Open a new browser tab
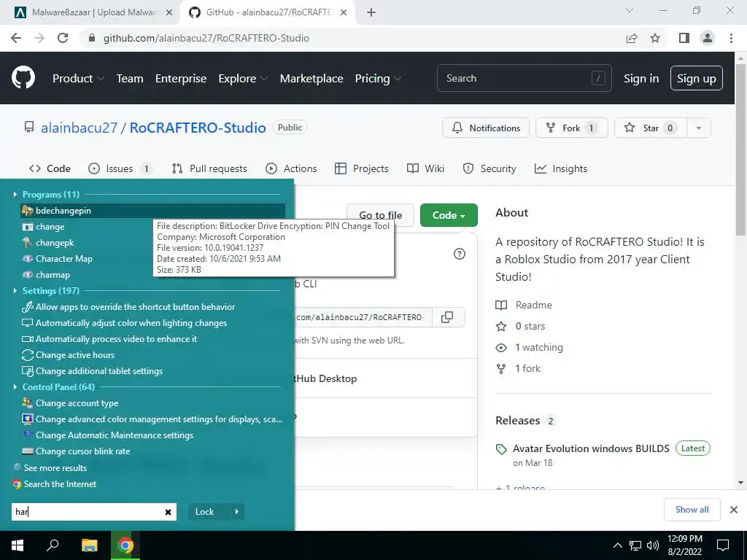The image size is (747, 560). [371, 12]
